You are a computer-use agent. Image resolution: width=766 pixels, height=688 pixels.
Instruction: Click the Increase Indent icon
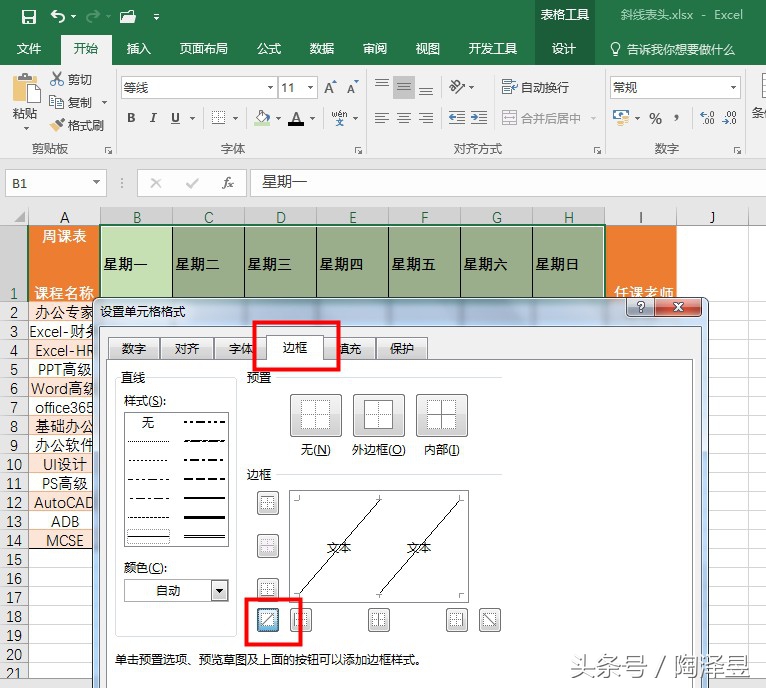(x=479, y=118)
